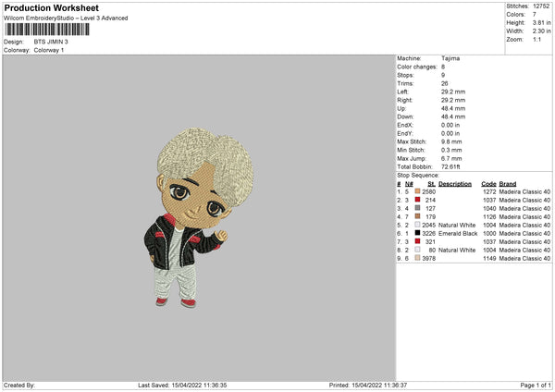Click the tan swatch for stitch count 2580
Screen dimensions: 555x392
(418, 191)
